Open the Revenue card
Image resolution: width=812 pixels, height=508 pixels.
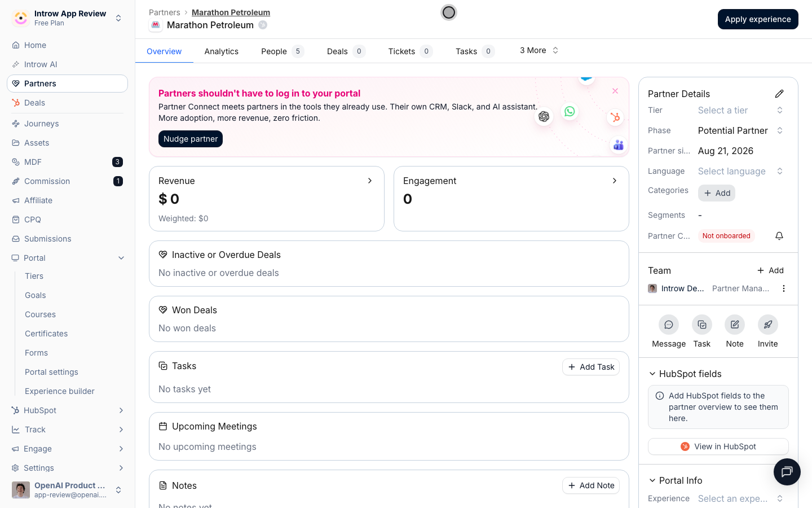267,199
